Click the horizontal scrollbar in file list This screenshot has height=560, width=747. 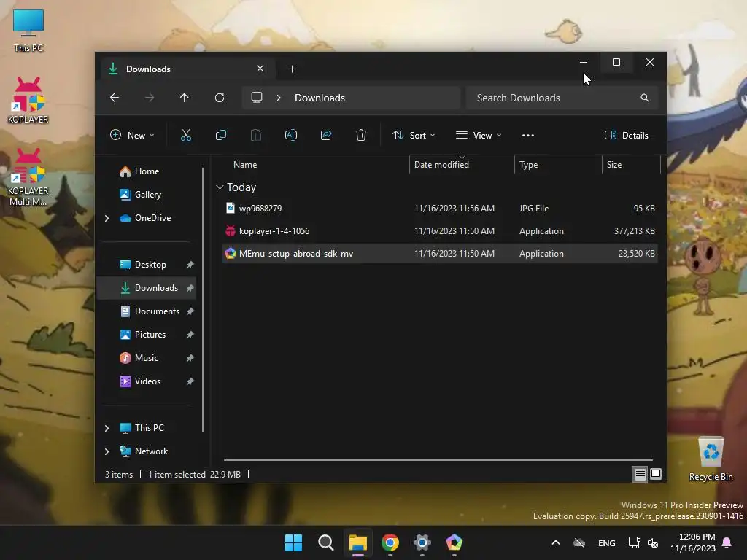(438, 460)
